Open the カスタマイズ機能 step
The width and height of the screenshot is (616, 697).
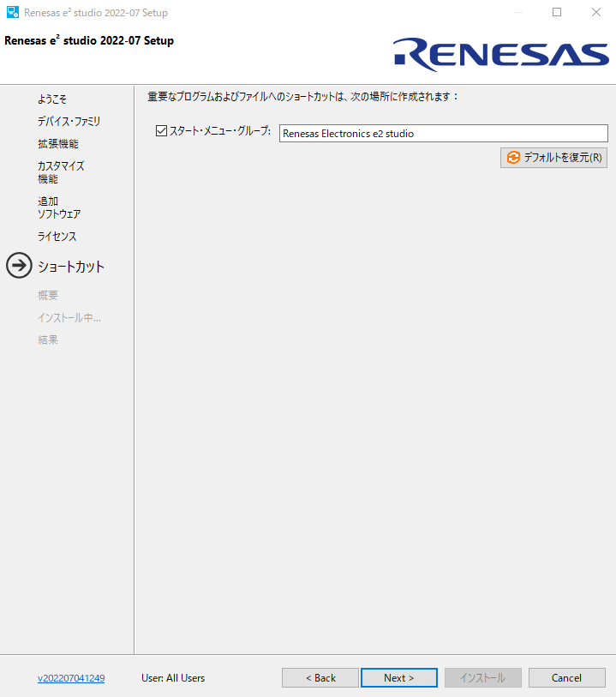[x=61, y=172]
